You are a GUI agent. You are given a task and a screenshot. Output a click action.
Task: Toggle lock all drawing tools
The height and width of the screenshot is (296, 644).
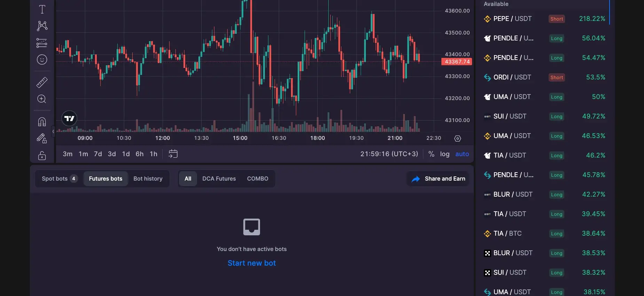tap(42, 155)
